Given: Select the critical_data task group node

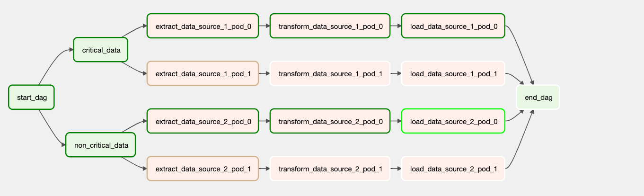Looking at the screenshot, I should (101, 50).
